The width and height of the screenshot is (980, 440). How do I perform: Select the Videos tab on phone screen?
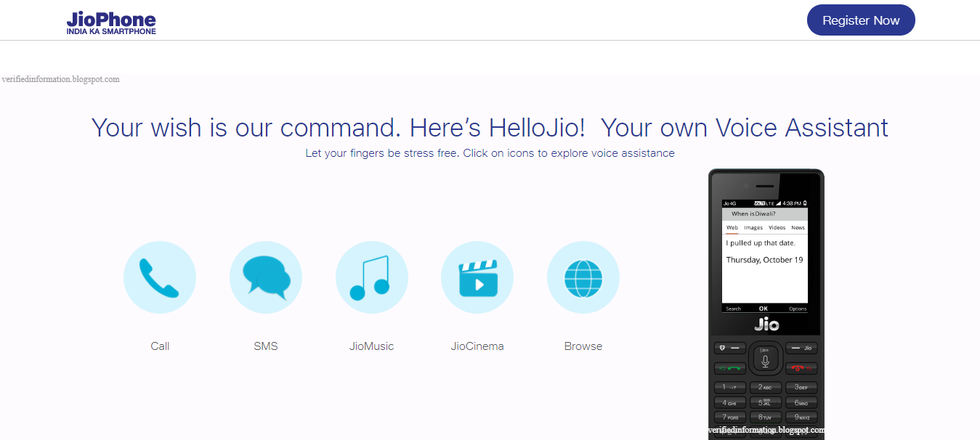(x=777, y=228)
